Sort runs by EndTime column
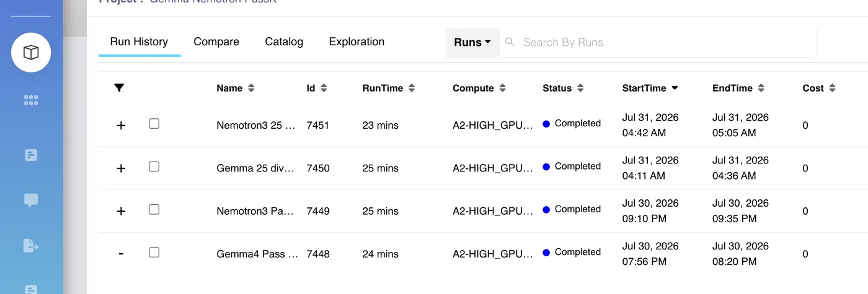868x294 pixels. (x=761, y=88)
